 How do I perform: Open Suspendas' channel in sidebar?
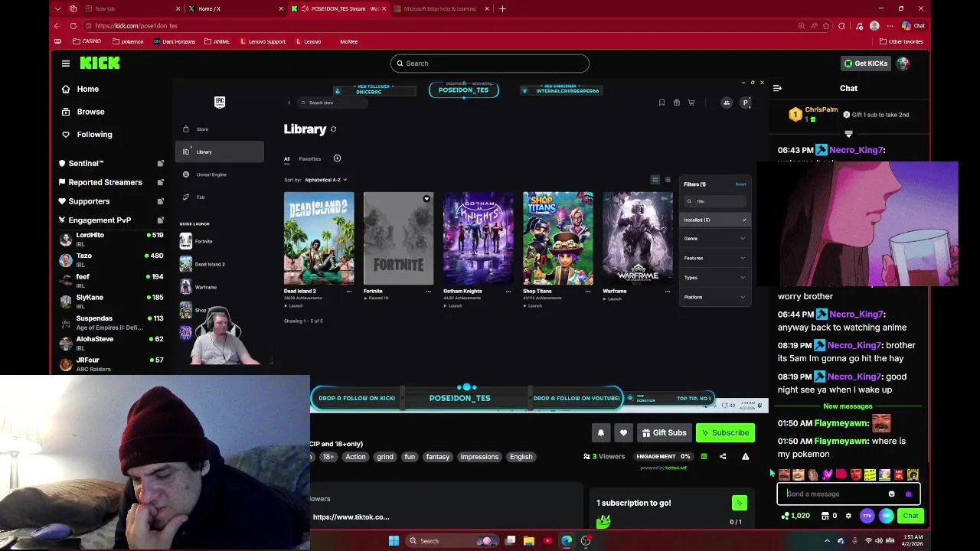[x=112, y=322]
